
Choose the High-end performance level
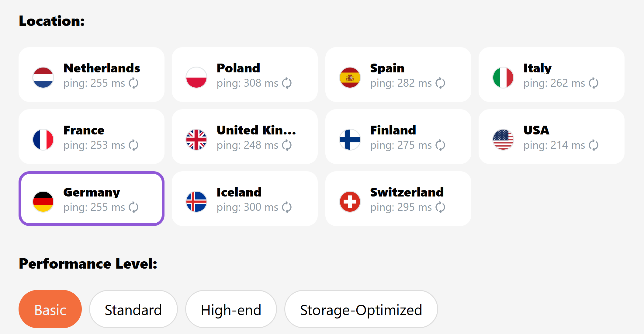point(231,310)
